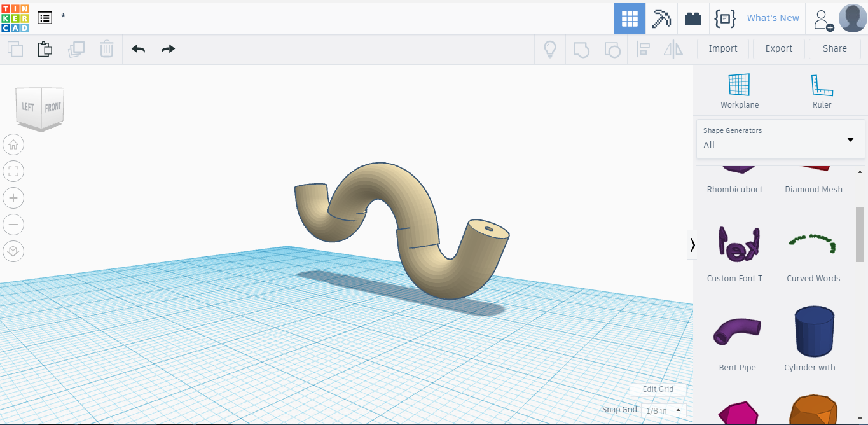
Task: Click the Group shapes icon
Action: pyautogui.click(x=581, y=49)
